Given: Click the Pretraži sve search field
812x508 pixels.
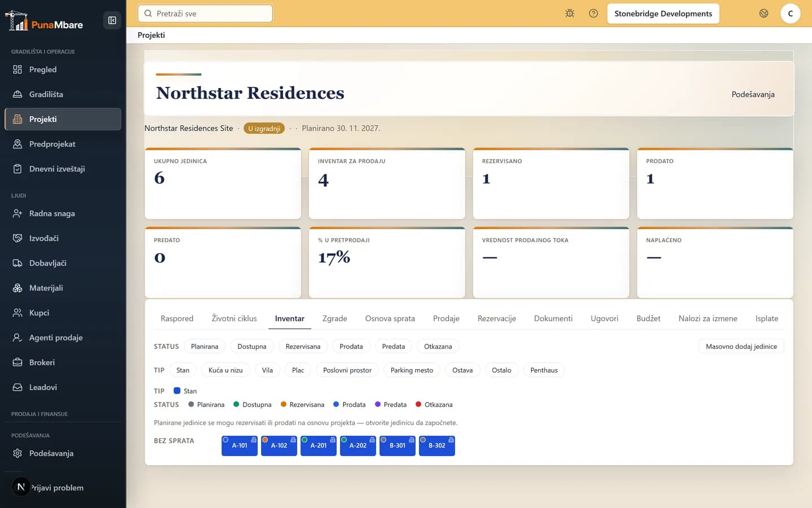Looking at the screenshot, I should [205, 14].
